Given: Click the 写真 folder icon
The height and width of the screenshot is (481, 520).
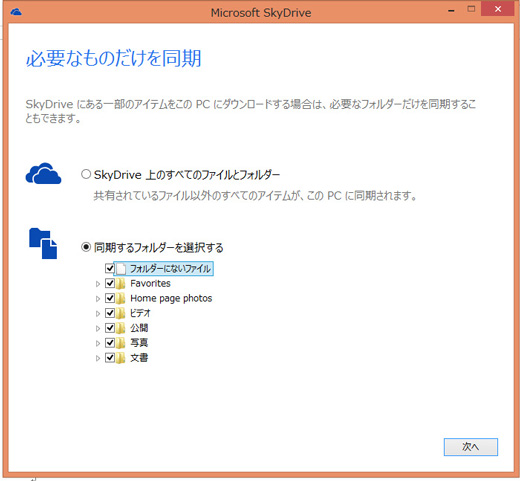Looking at the screenshot, I should coord(121,343).
